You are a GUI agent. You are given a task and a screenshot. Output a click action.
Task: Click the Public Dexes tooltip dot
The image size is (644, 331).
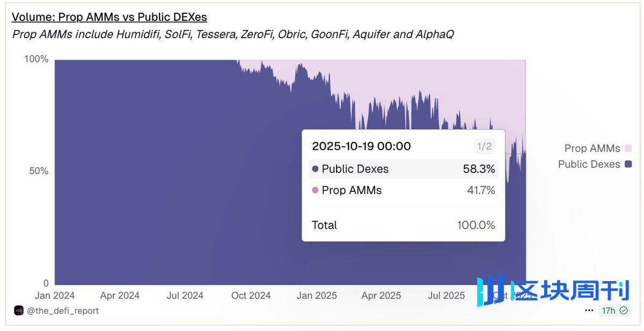315,169
